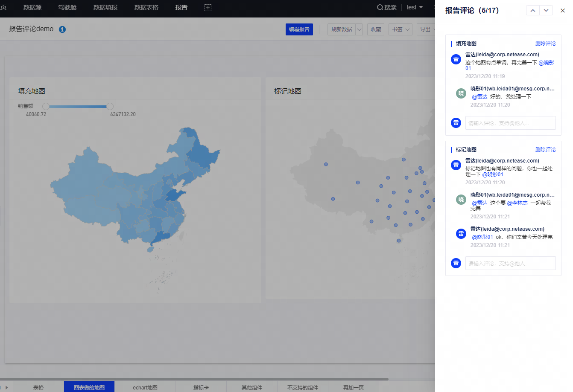Click 删除评论 link for 填充地图

coord(545,44)
